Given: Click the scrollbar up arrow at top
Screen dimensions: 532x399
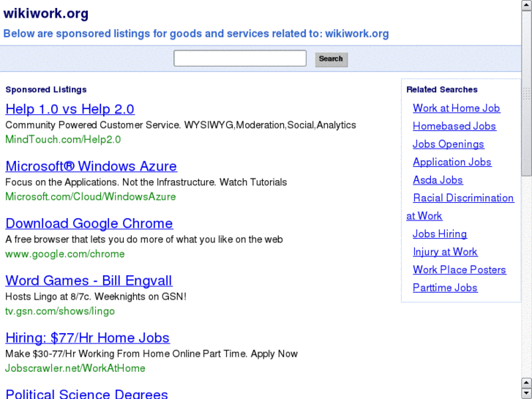Looking at the screenshot, I should [527, 5].
